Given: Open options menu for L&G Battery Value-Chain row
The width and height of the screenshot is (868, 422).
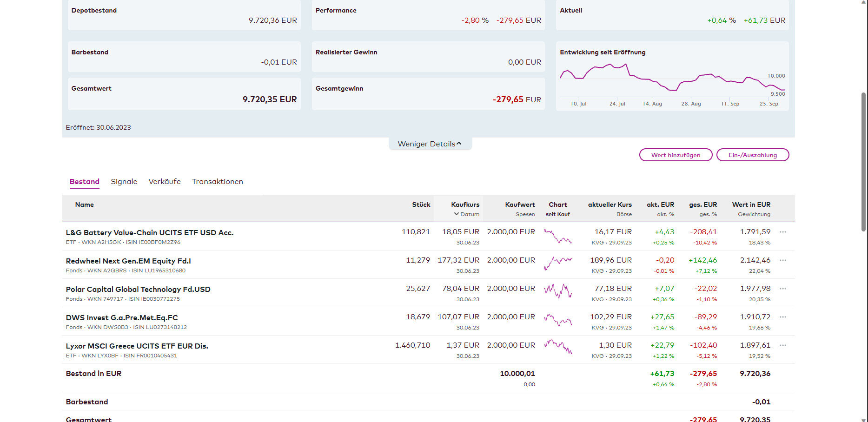Looking at the screenshot, I should point(783,232).
